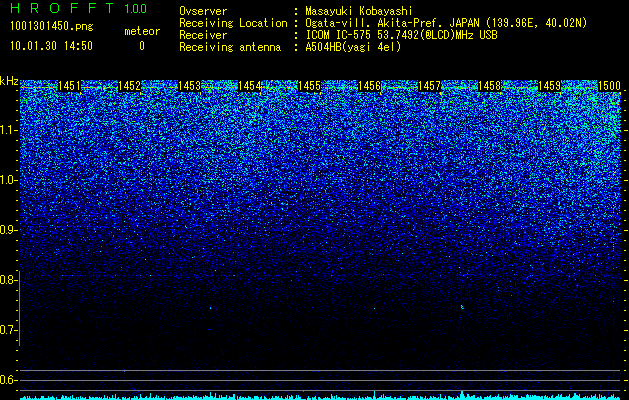Click the 0.9 frequency axis label
The height and width of the screenshot is (400, 629).
[x=8, y=230]
